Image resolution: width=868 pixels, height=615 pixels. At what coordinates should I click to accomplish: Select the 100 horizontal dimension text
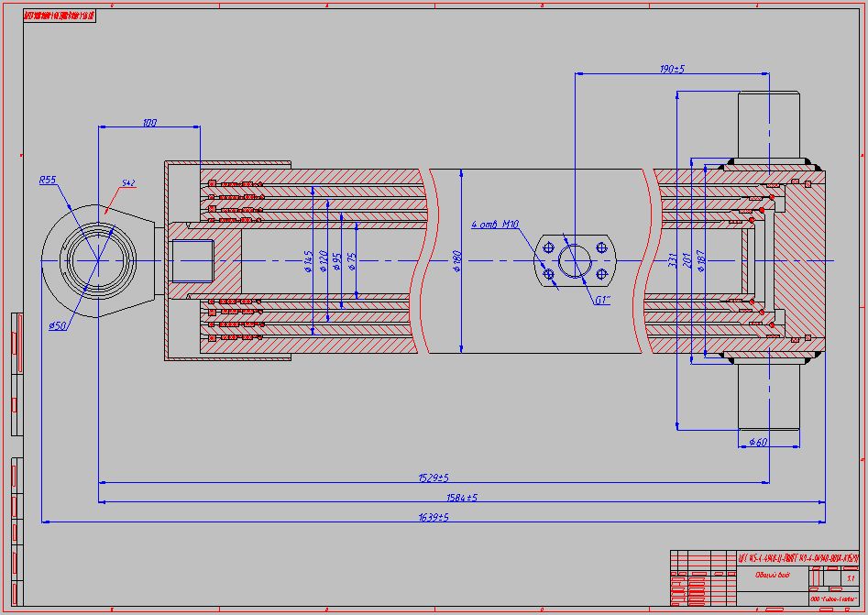[x=149, y=123]
